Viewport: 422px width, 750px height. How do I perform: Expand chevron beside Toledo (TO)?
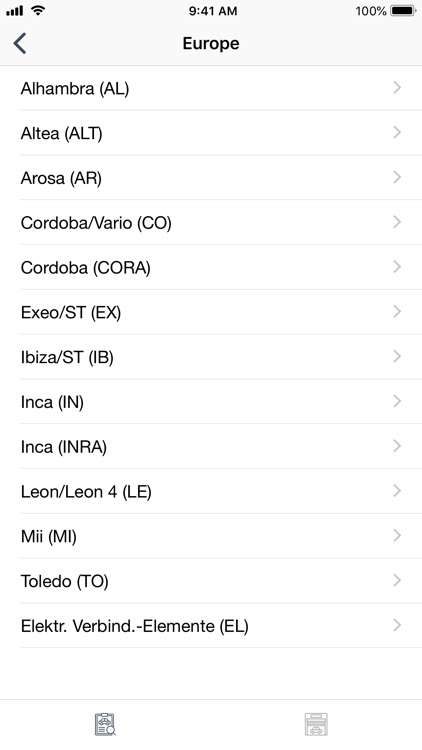397,581
